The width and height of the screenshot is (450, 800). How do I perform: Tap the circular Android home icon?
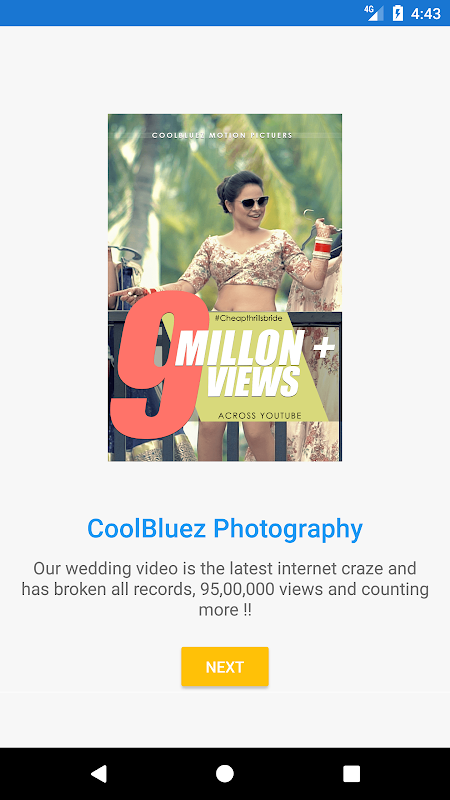tap(224, 773)
